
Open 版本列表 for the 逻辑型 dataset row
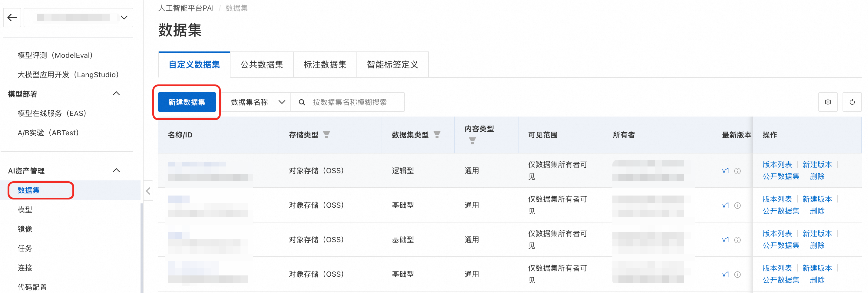(x=777, y=165)
